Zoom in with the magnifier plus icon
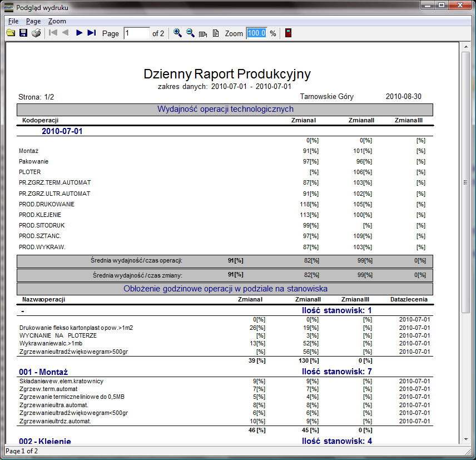 (x=178, y=33)
